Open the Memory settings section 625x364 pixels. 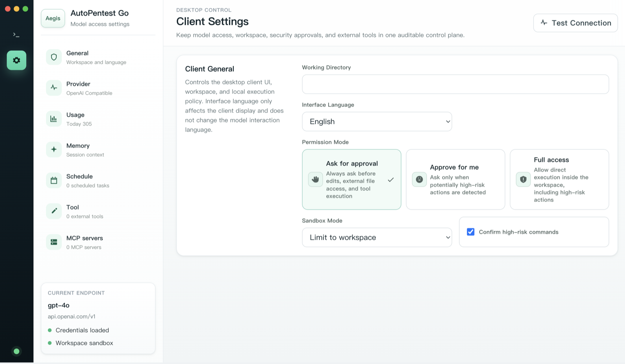click(x=98, y=150)
